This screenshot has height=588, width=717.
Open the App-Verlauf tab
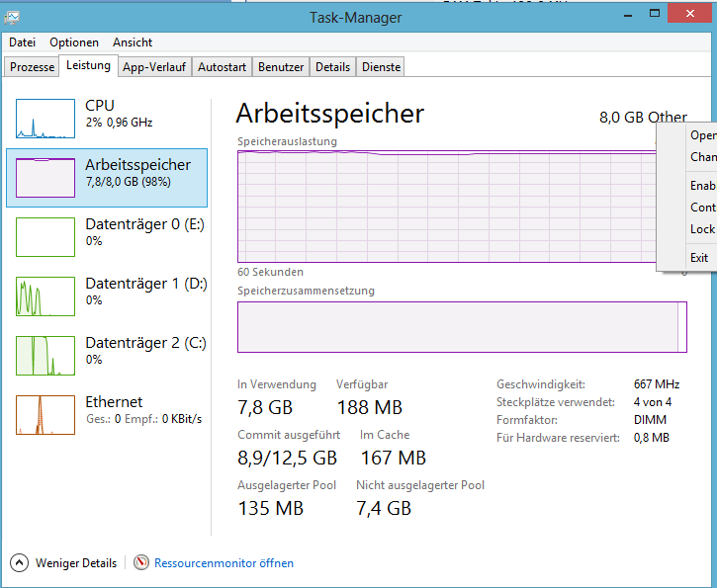pos(155,67)
